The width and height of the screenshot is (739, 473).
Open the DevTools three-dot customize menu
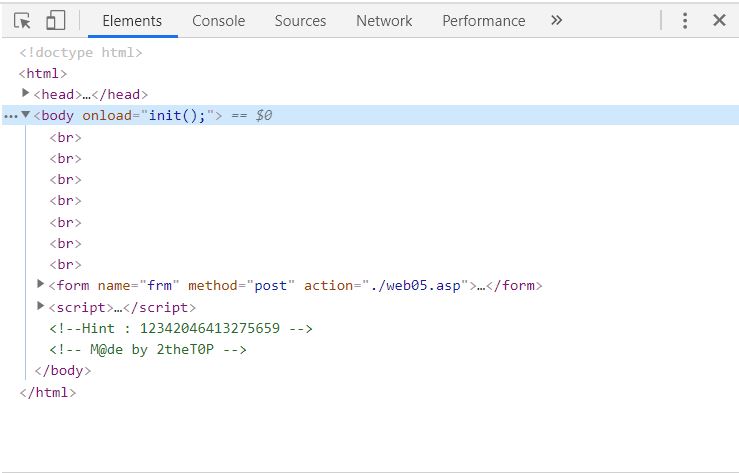coord(685,20)
